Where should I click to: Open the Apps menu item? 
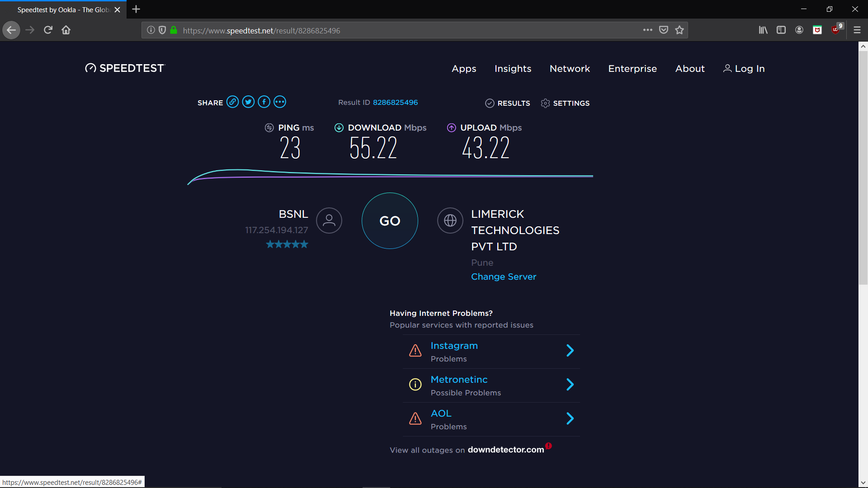(464, 69)
